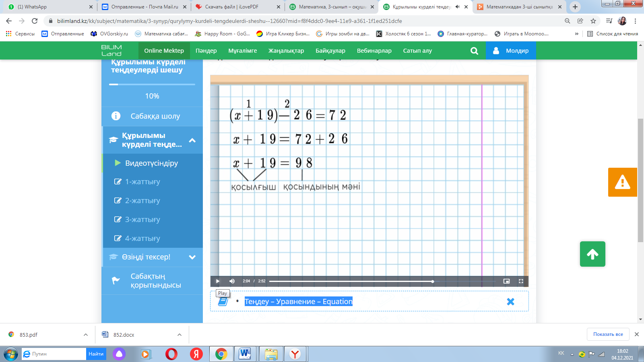Viewport: 644px width, 362px height.
Task: Click the Bilim Land logo
Action: 111,51
